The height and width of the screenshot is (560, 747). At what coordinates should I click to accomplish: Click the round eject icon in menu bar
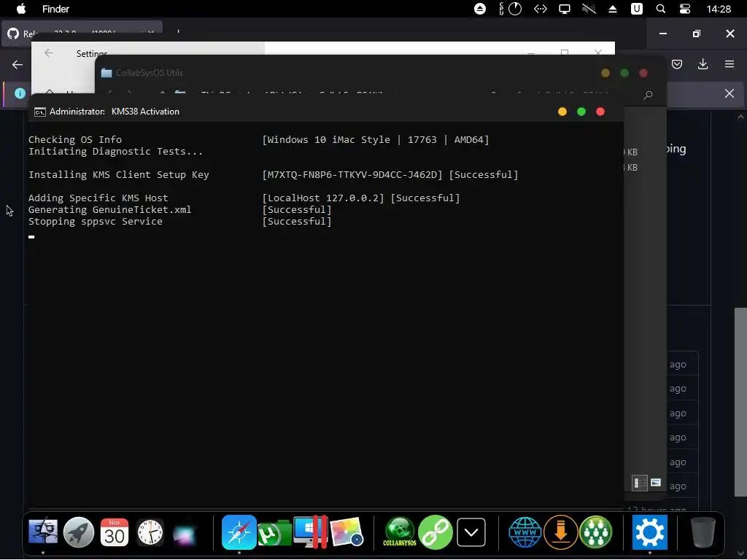point(480,9)
